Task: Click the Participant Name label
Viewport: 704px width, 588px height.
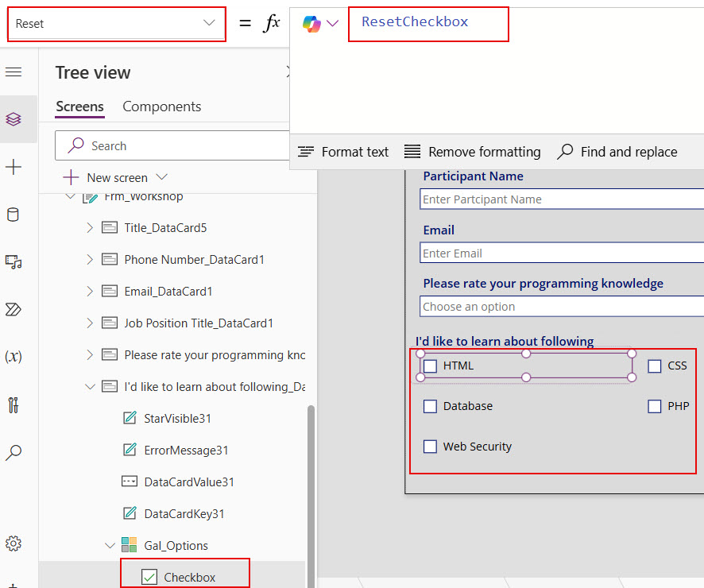Action: click(x=474, y=176)
